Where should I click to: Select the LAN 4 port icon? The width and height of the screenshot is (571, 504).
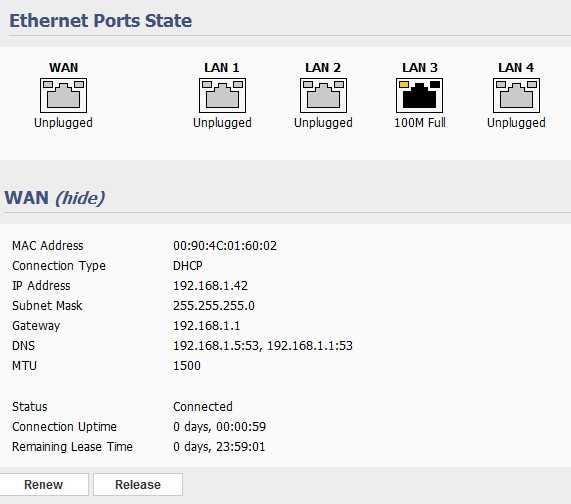point(516,95)
